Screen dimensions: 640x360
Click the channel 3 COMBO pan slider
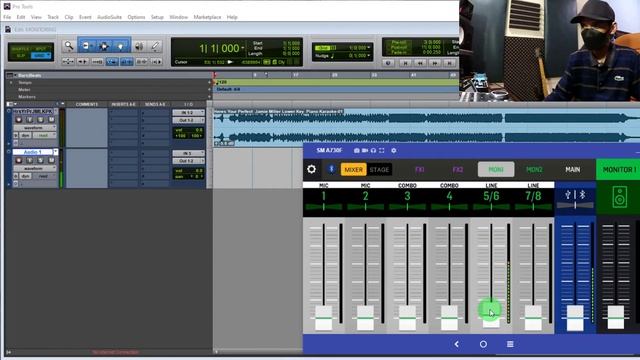(x=407, y=207)
